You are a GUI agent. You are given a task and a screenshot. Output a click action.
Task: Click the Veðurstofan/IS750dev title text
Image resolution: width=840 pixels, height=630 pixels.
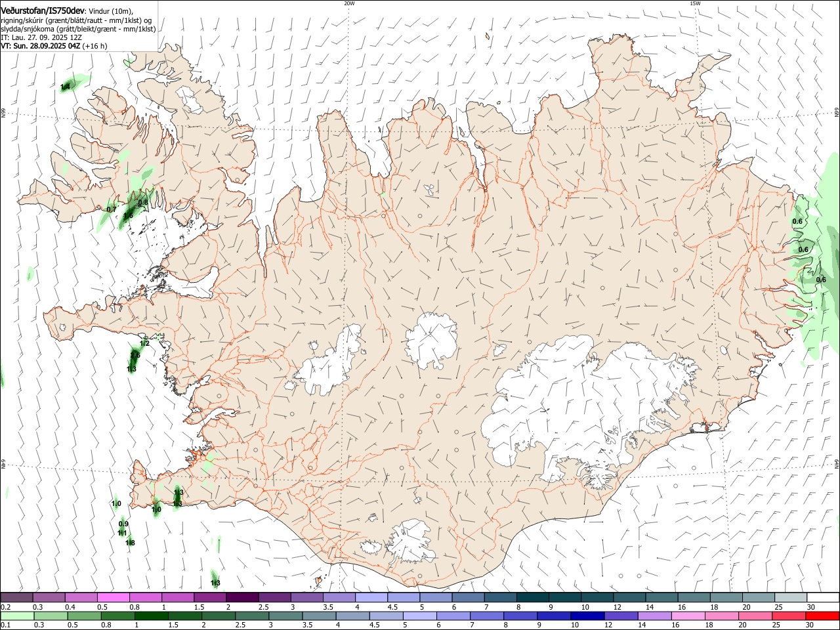(43, 10)
